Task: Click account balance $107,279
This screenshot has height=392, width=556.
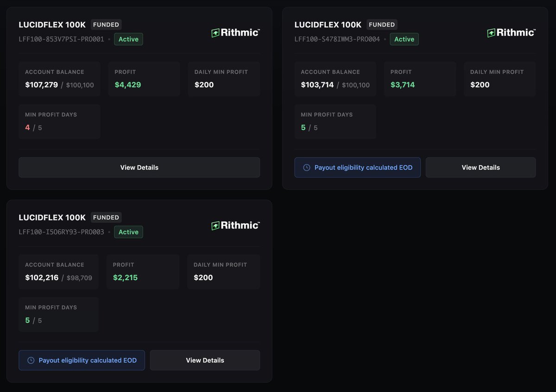Action: 41,85
